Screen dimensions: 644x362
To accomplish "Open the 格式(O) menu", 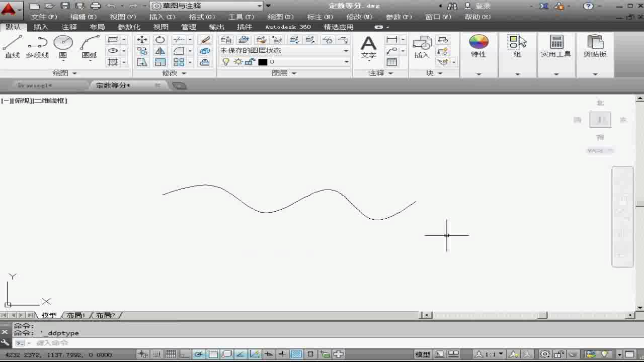I will point(202,17).
